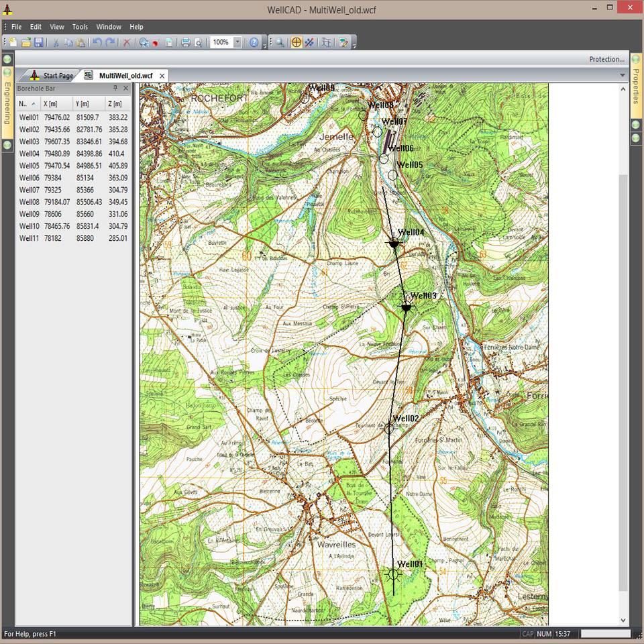Save the current document

(x=40, y=42)
